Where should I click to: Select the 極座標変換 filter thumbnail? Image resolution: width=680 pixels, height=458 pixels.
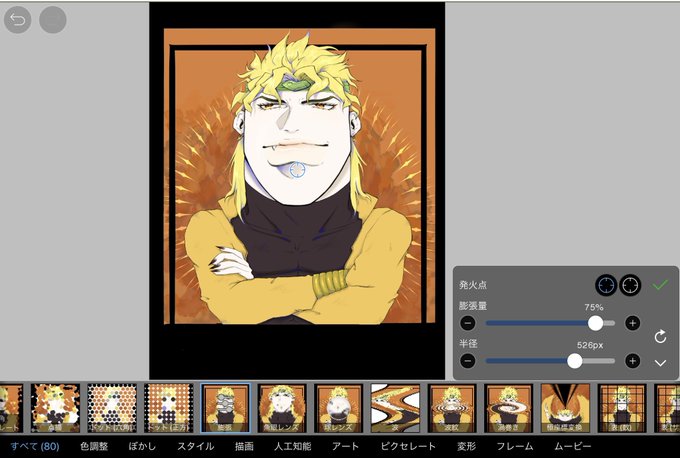pos(566,408)
